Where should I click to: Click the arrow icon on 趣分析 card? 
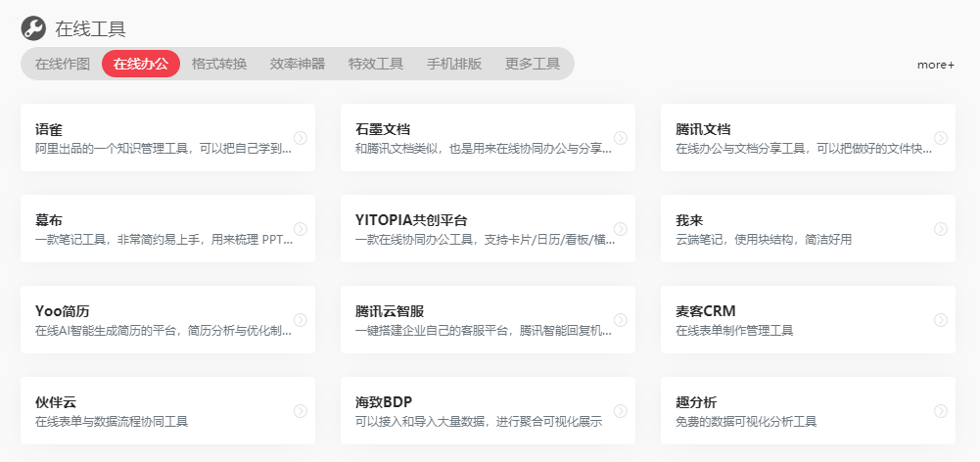[941, 411]
